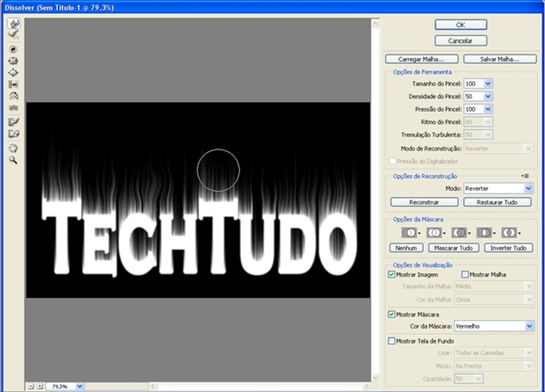Enable the Mostrar Malha checkbox

click(465, 275)
